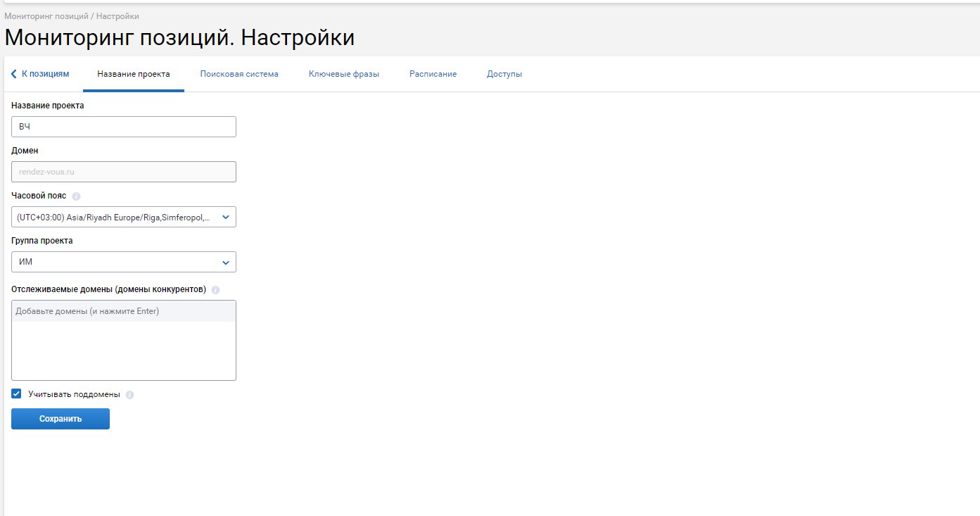Switch to Поисковая система tab

[x=239, y=74]
